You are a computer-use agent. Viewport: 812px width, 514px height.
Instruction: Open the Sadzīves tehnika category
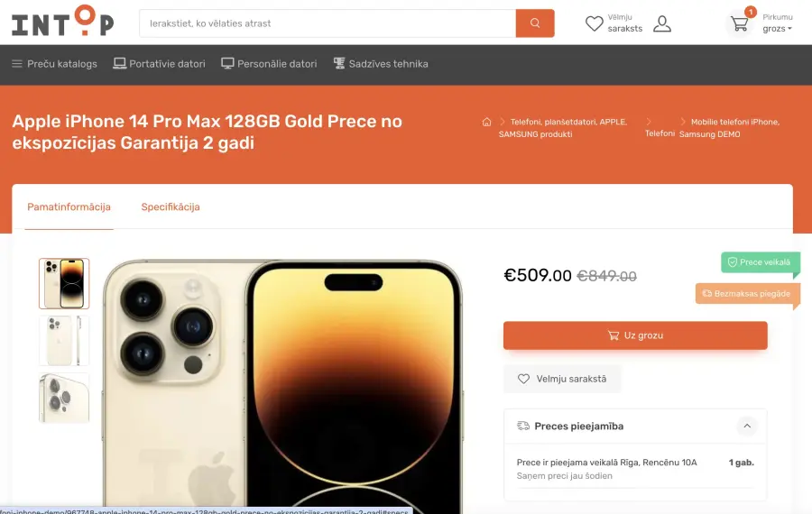coord(381,64)
